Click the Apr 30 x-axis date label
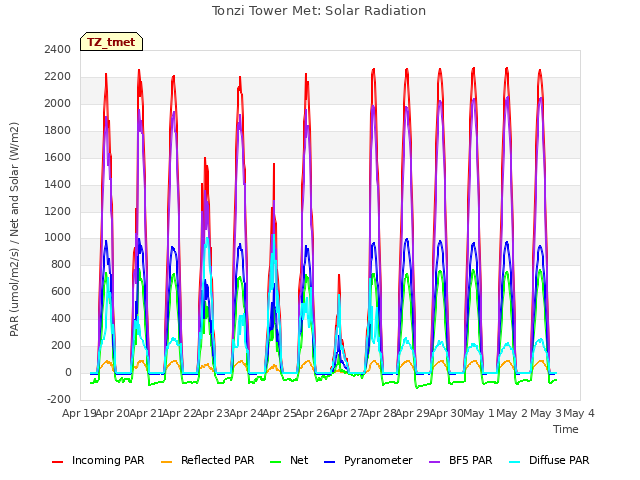This screenshot has height=480, width=640. (446, 413)
